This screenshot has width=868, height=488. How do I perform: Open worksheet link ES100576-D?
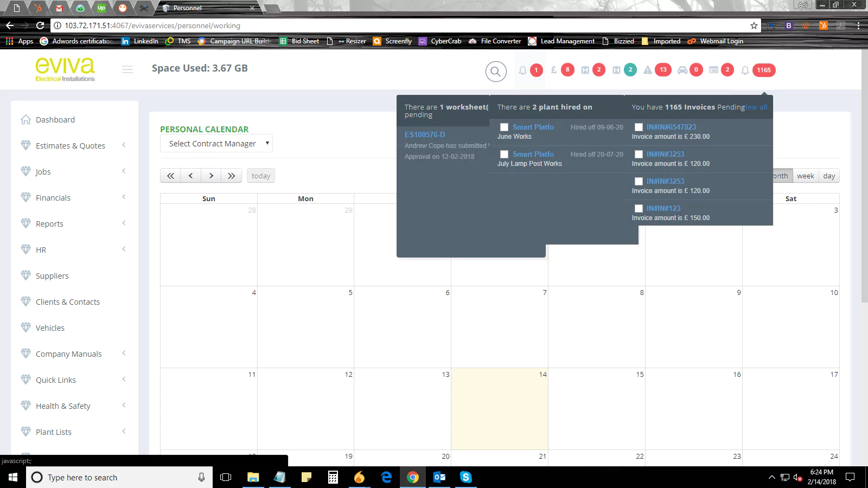425,134
